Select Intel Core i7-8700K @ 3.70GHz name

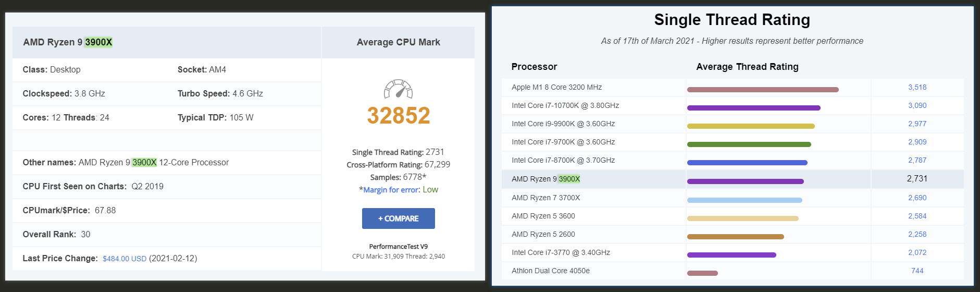(563, 160)
